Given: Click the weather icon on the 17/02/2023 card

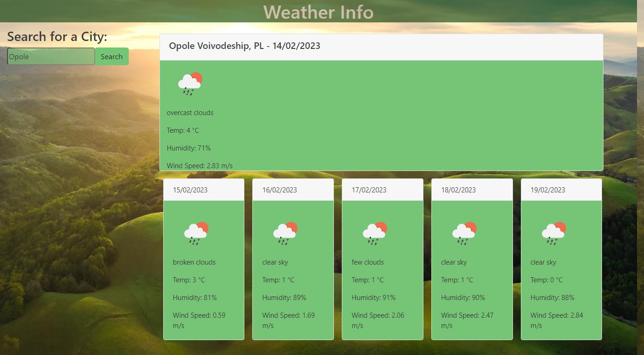Looking at the screenshot, I should pyautogui.click(x=375, y=233).
